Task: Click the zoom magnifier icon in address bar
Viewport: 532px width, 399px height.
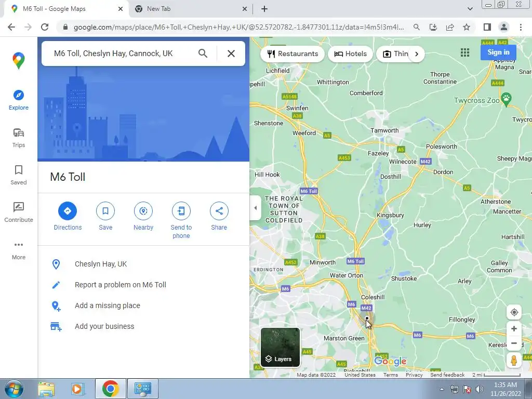Action: 417,27
